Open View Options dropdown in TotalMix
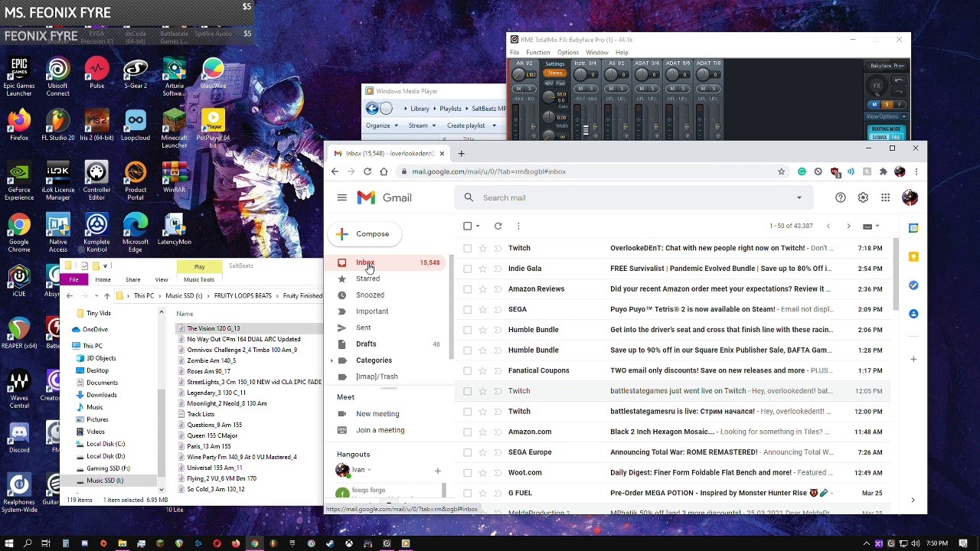Viewport: 980px width, 551px height. click(885, 116)
